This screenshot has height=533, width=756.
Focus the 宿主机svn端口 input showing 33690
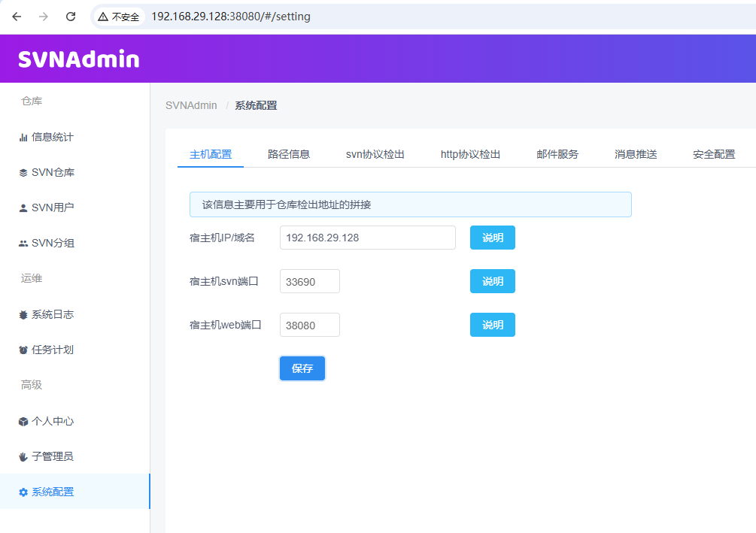click(309, 281)
